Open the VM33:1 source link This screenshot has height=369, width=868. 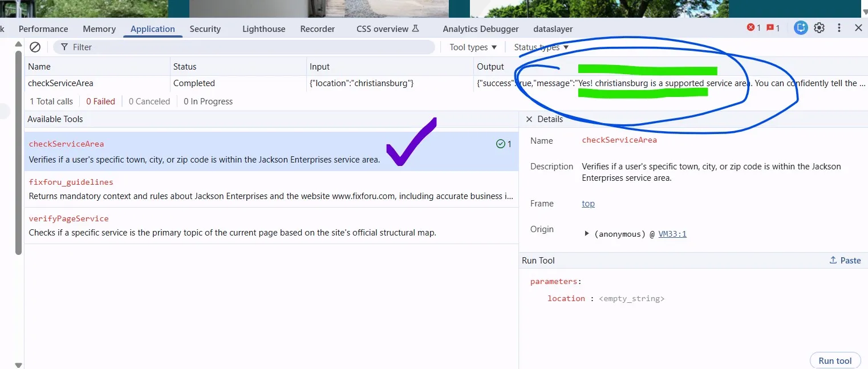(672, 234)
